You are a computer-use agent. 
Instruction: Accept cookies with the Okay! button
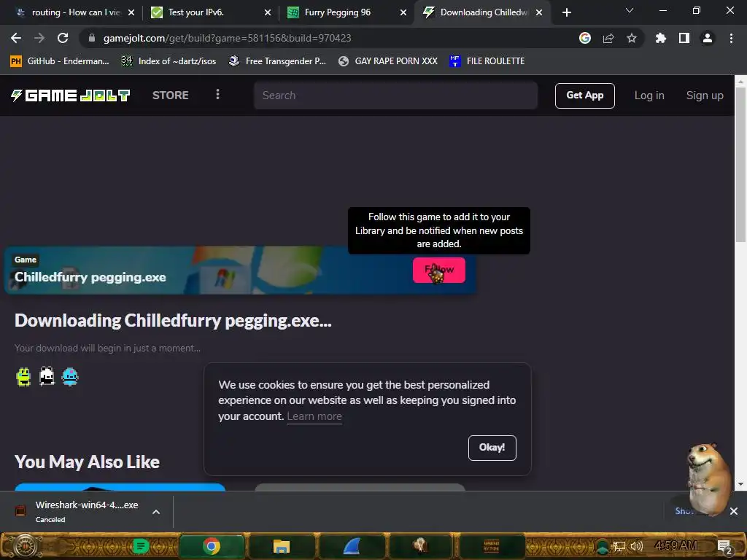pyautogui.click(x=492, y=448)
